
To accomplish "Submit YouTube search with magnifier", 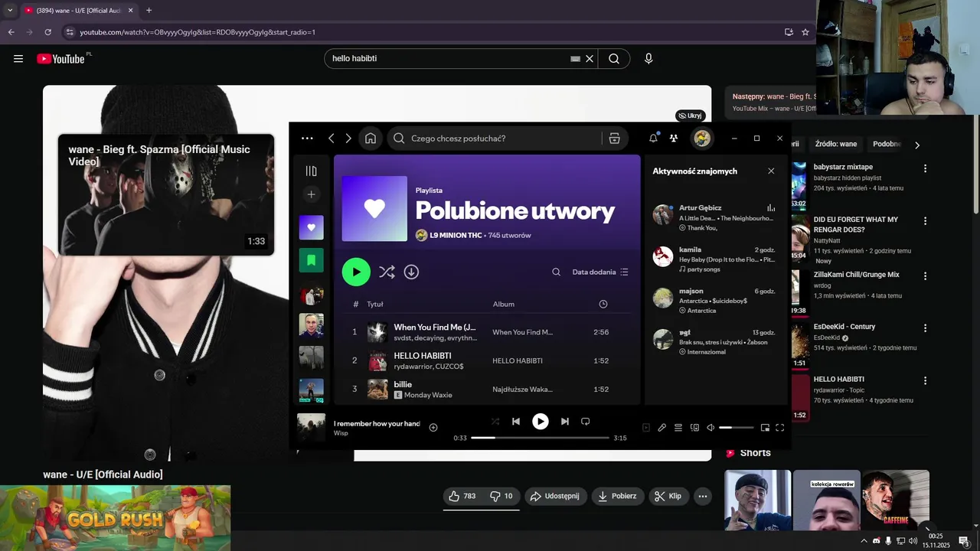I will tap(614, 59).
